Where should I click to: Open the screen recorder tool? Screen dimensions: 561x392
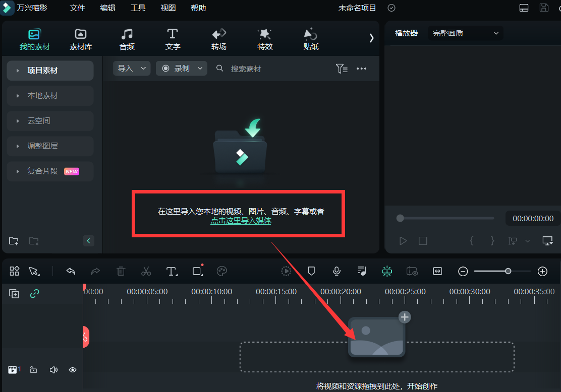pos(412,271)
